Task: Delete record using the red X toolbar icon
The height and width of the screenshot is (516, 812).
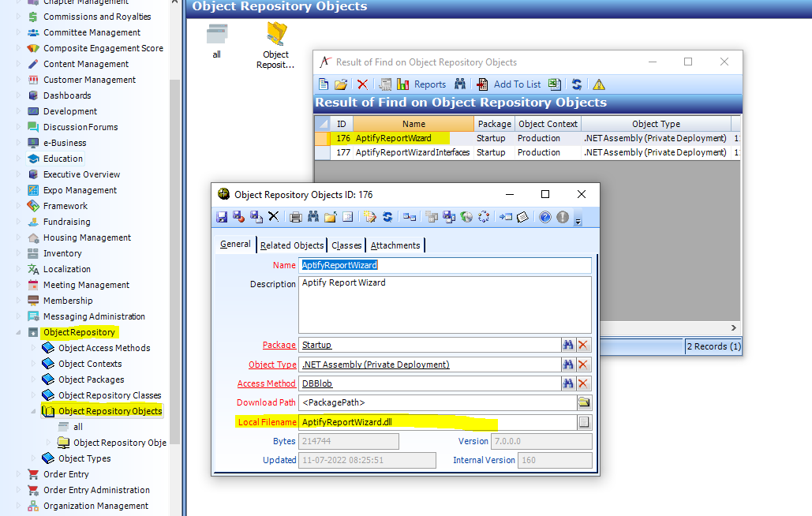Action: 361,84
